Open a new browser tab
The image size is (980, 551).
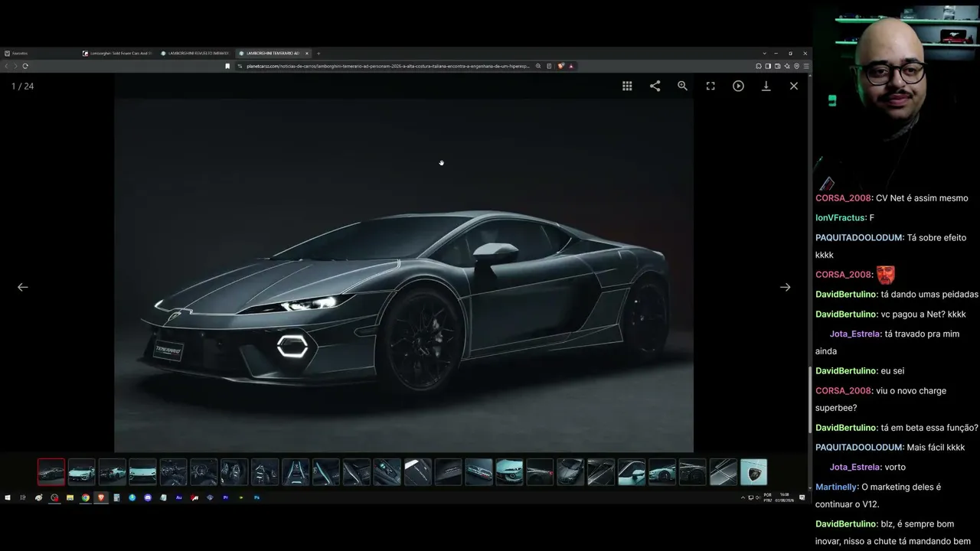318,54
